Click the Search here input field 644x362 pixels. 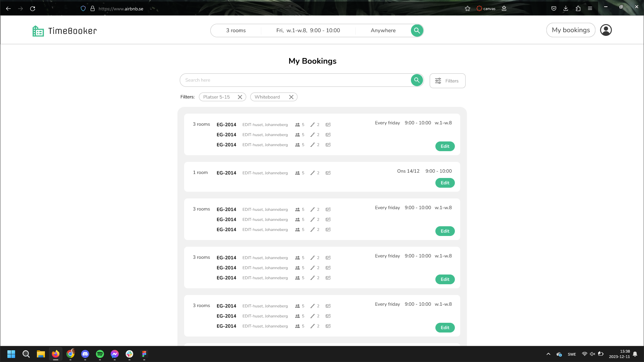[295, 80]
